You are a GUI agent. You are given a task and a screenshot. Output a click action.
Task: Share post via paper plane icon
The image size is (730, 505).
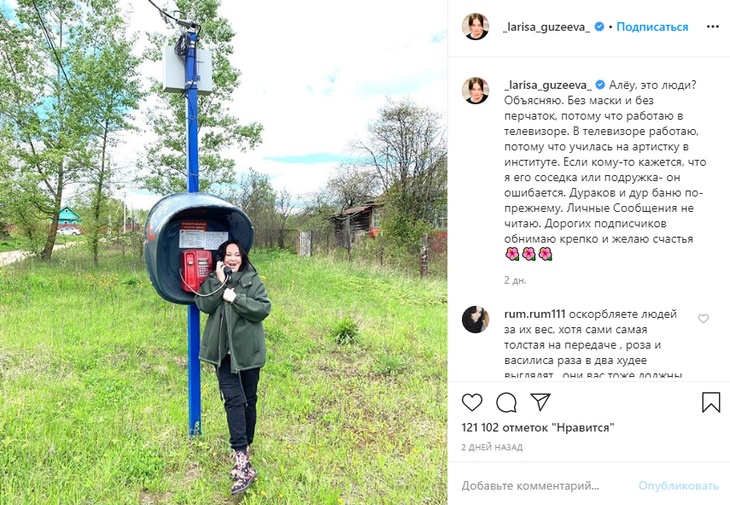[x=540, y=402]
